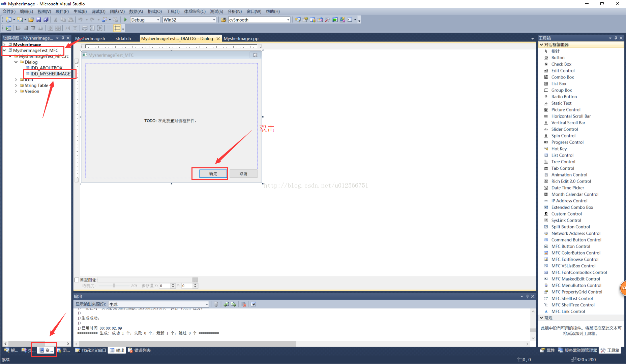Image resolution: width=626 pixels, height=364 pixels.
Task: Open the 属性 properties tab
Action: (547, 351)
